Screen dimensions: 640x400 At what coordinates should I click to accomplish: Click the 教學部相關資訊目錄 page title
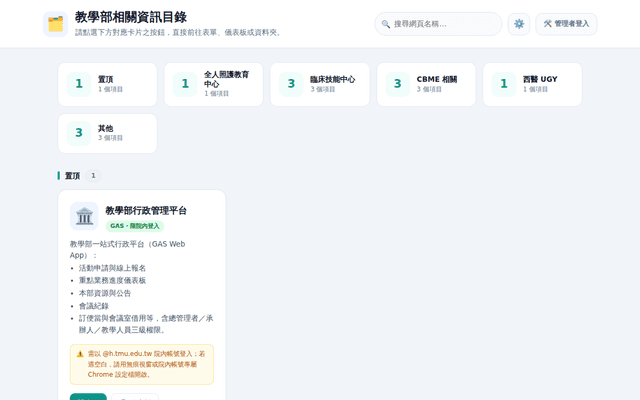[131, 17]
